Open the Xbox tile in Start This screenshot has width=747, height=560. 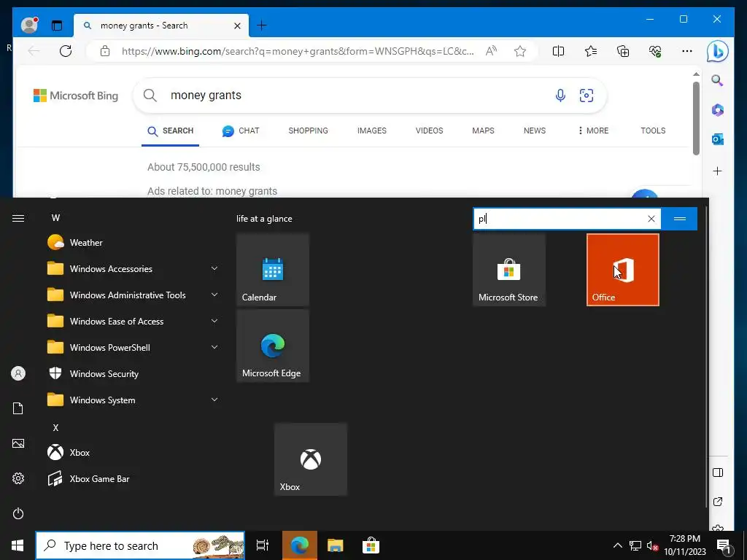[x=311, y=459]
